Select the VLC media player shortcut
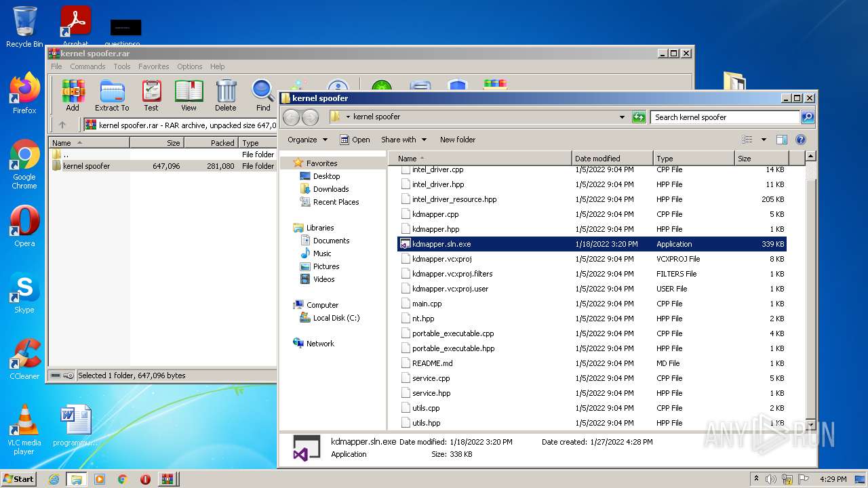This screenshot has height=488, width=868. point(24,430)
